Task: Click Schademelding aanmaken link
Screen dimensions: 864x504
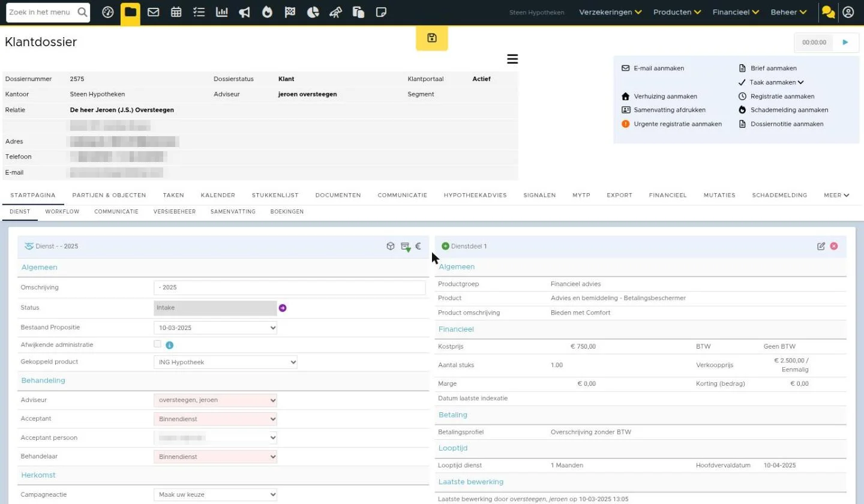Action: click(783, 110)
